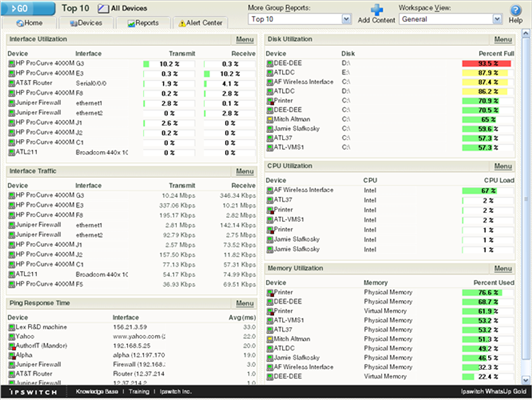Viewport: 532px width, 400px height.
Task: Click the GO button
Action: click(x=28, y=8)
